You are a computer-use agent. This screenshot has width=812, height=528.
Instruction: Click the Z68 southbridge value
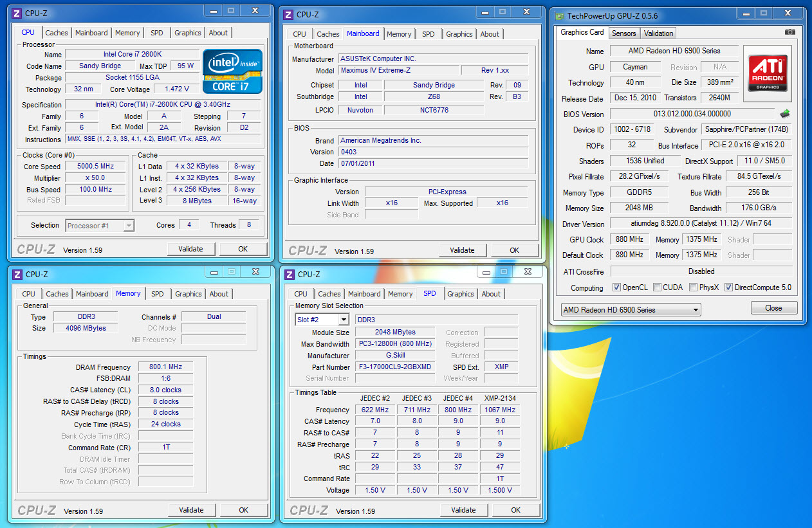pyautogui.click(x=434, y=96)
